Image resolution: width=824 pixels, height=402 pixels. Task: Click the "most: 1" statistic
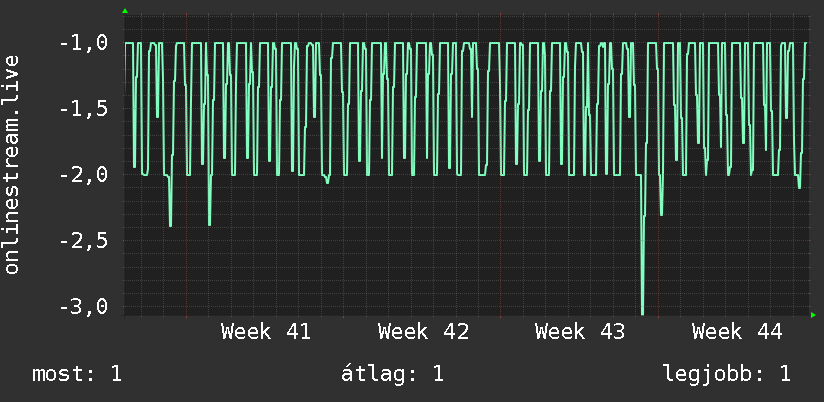77,375
